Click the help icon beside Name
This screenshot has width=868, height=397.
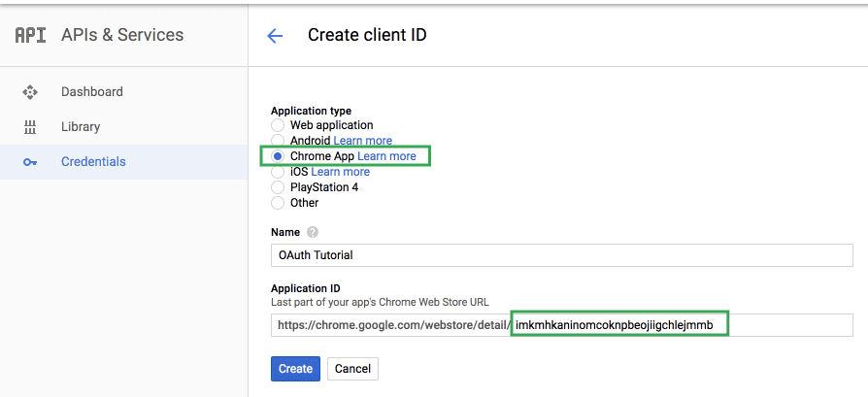click(312, 233)
